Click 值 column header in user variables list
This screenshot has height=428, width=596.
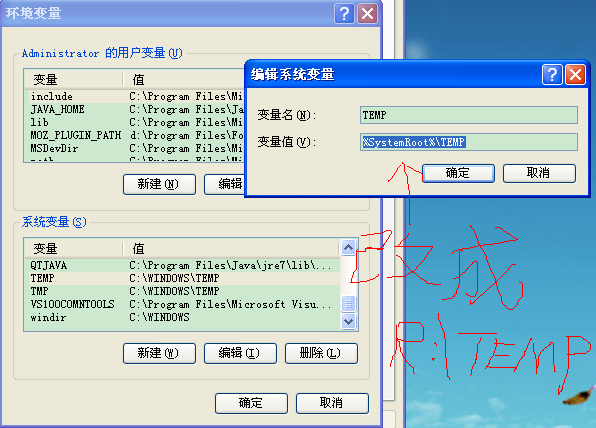click(184, 80)
